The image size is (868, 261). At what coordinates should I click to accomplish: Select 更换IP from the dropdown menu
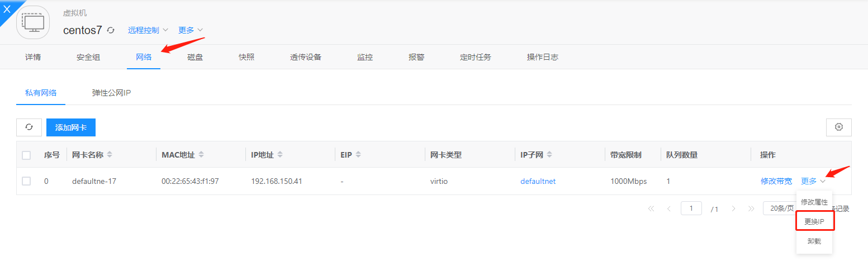pos(814,221)
